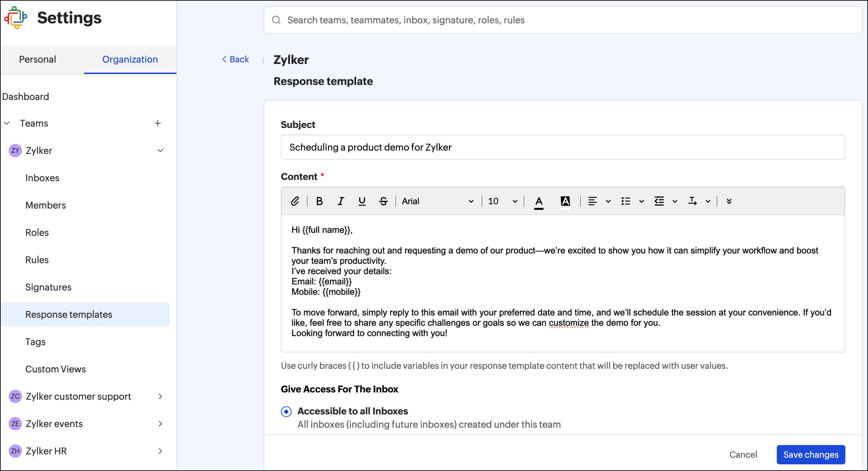Apply bullet list formatting

click(625, 201)
